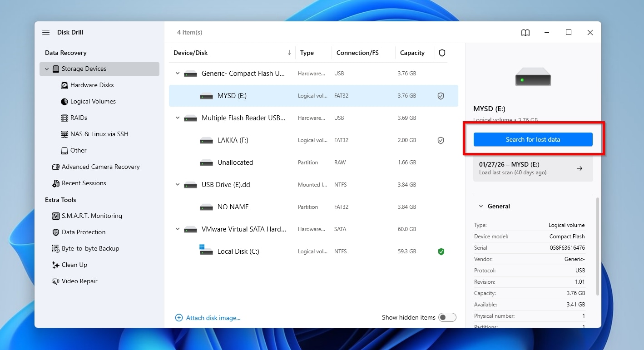Click the protection shield on LAKKA (F:) row

(441, 141)
